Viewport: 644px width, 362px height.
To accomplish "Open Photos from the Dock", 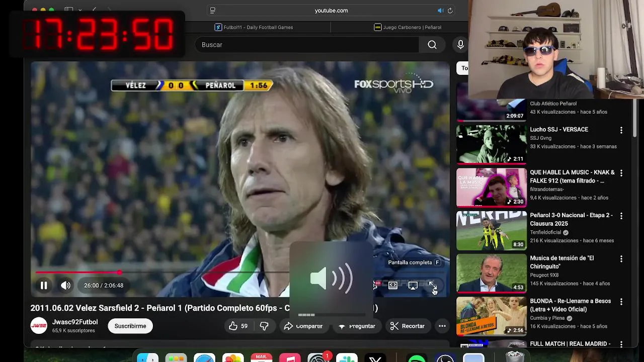I will pyautogui.click(x=233, y=358).
